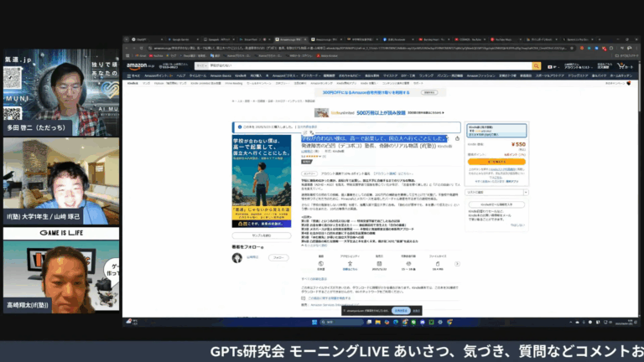The width and height of the screenshot is (644, 362).
Task: Expand the star rating chevron
Action: click(x=320, y=157)
